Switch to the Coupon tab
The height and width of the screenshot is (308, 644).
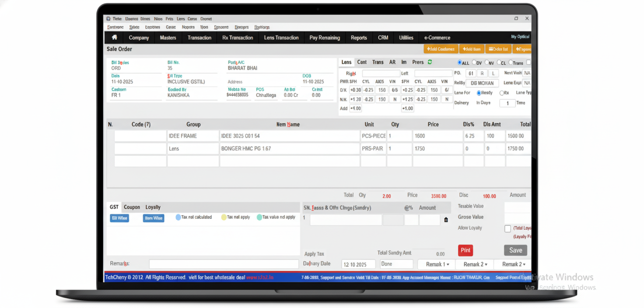pos(132,207)
